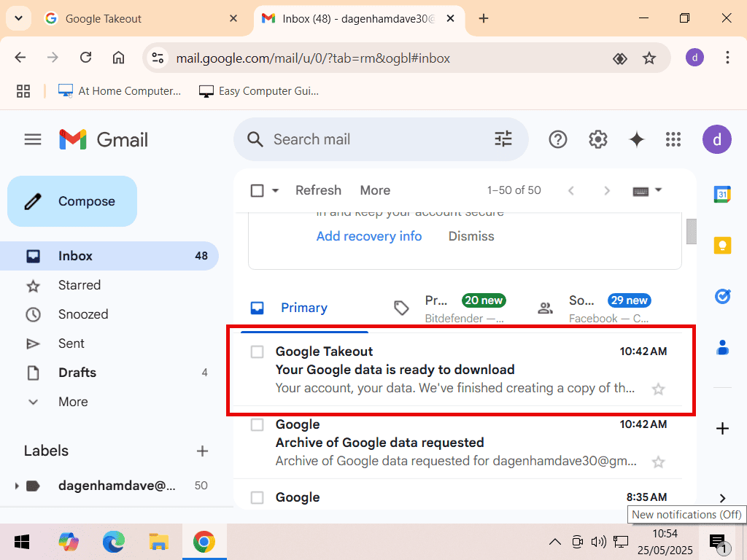Select the Primary inbox tab

point(304,308)
